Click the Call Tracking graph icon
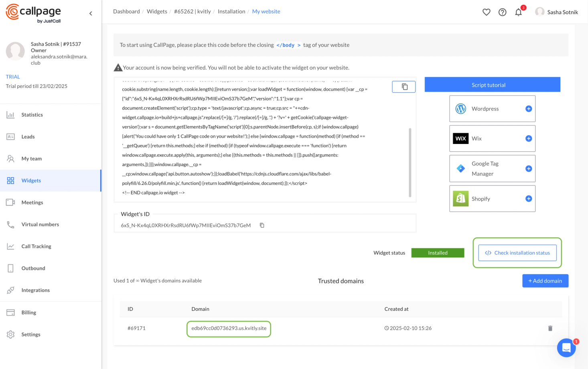The height and width of the screenshot is (369, 588). (x=11, y=246)
